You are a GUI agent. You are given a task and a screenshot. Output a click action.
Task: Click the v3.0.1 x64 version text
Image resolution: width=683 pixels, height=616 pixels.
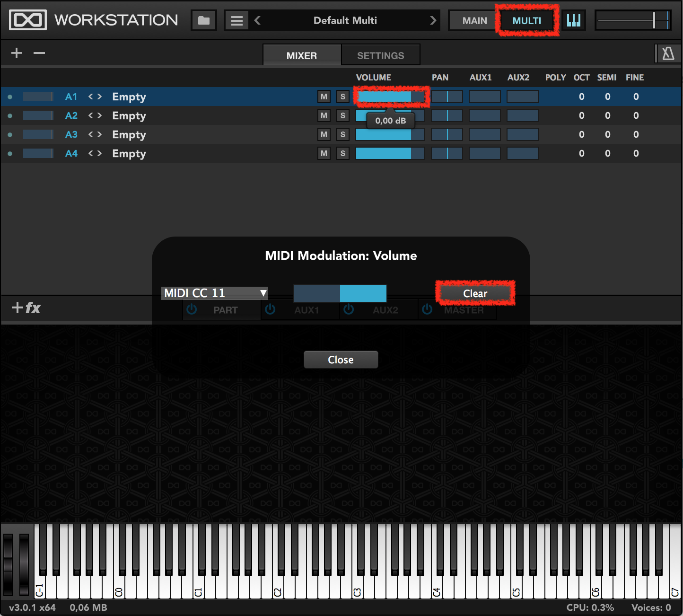(x=32, y=607)
